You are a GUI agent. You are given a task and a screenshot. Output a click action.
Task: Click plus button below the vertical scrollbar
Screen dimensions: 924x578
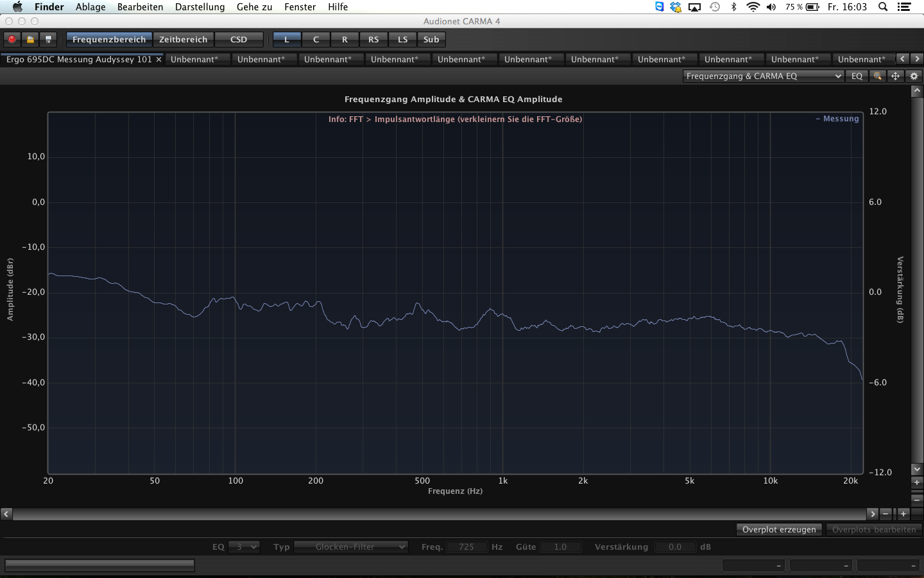(x=916, y=482)
